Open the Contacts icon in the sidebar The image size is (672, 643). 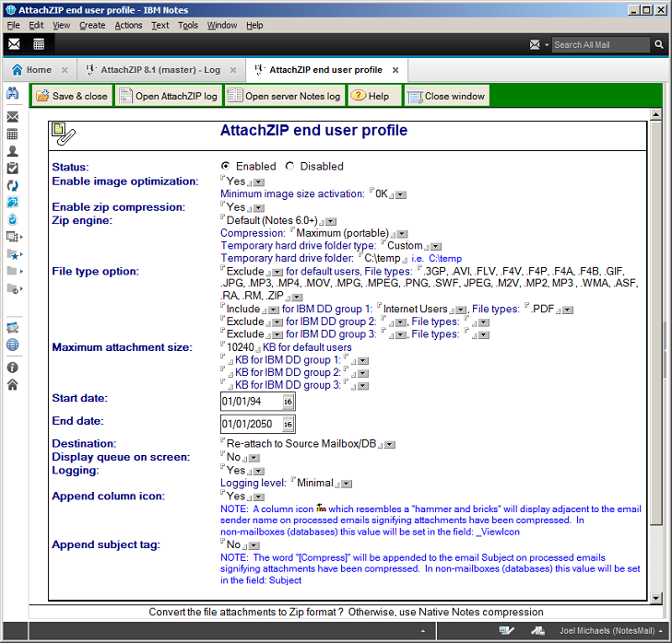point(13,151)
